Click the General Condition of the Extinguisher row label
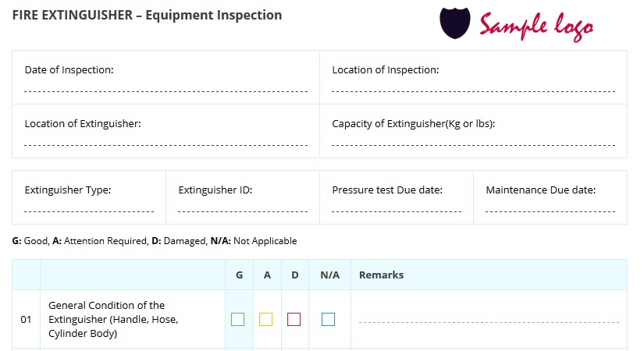Screen dimensions: 644x351 113,319
